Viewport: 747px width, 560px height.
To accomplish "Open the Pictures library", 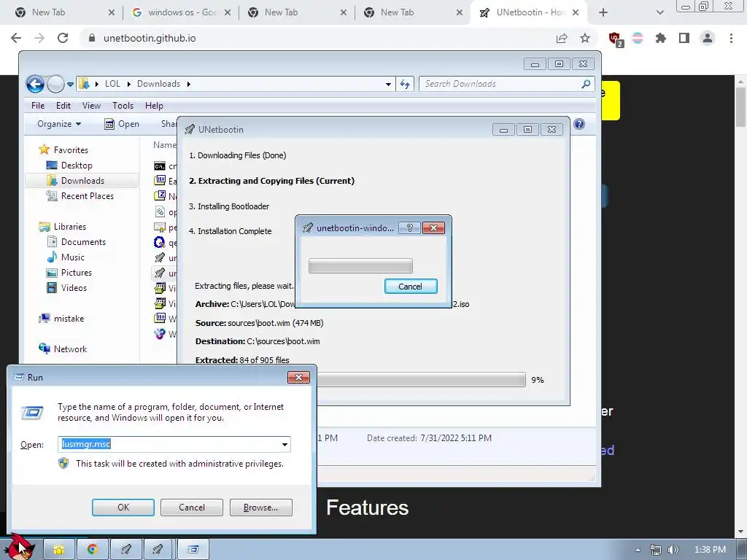I will (69, 273).
